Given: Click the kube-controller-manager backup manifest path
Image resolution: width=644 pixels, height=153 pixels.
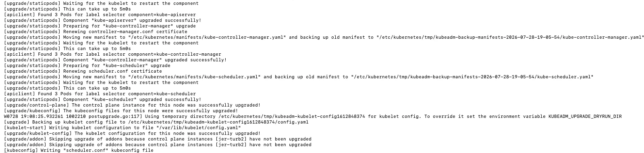Looking at the screenshot, I should [510, 37].
